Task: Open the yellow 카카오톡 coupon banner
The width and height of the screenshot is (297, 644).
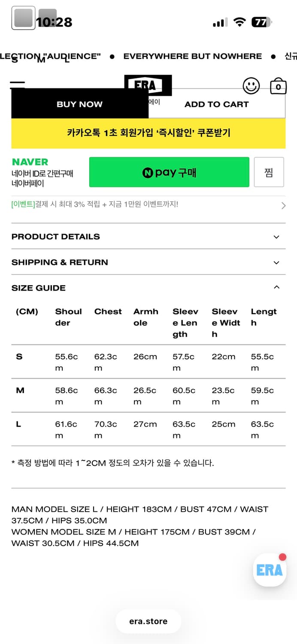Action: point(148,134)
